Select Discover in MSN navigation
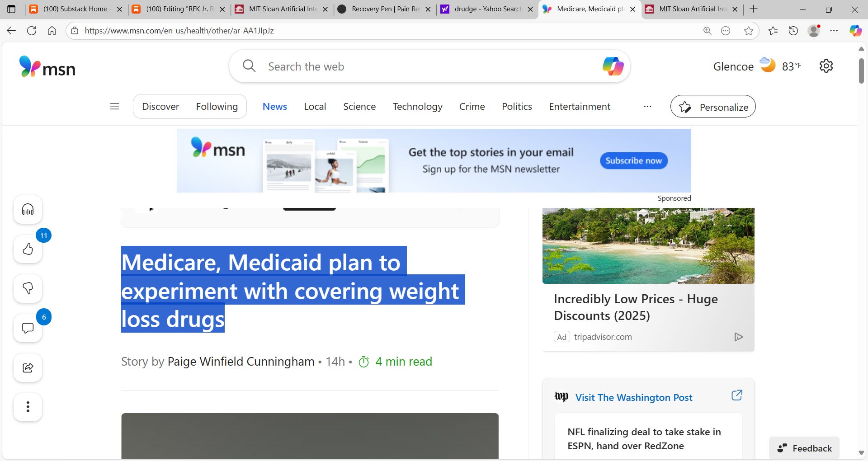The image size is (868, 461). click(x=160, y=107)
